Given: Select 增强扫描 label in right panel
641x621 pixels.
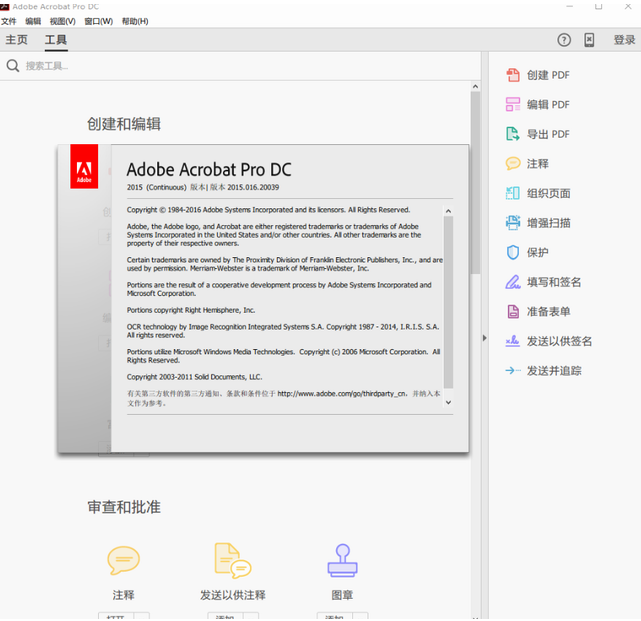Looking at the screenshot, I should coord(549,223).
